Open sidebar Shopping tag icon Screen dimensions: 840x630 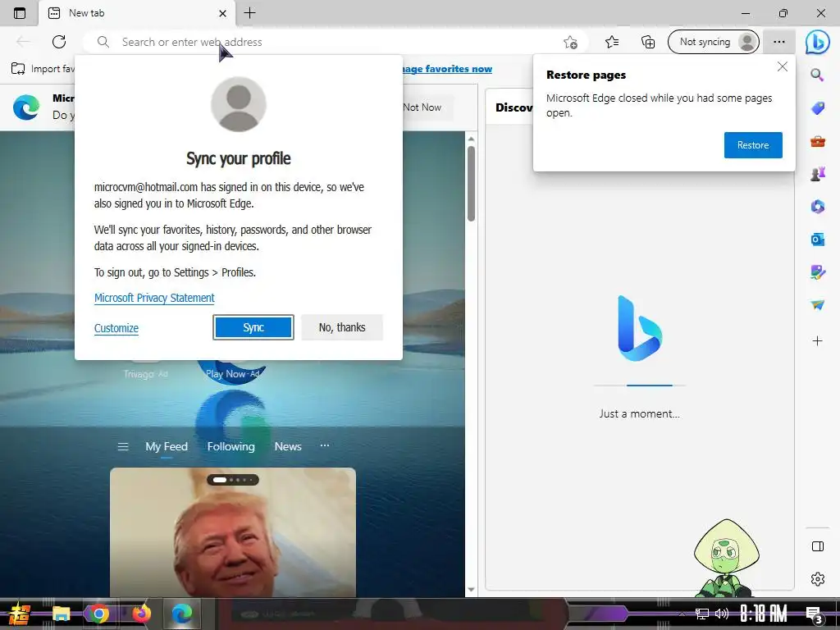pos(818,108)
